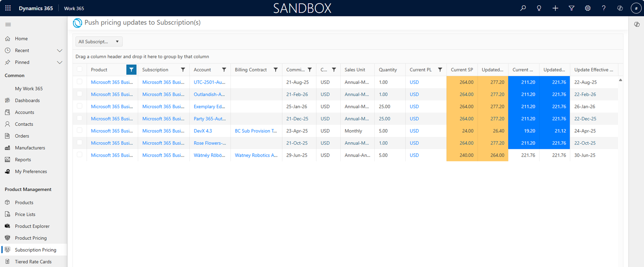Open the DevX 4.3 account link
The height and width of the screenshot is (267, 644).
click(203, 131)
